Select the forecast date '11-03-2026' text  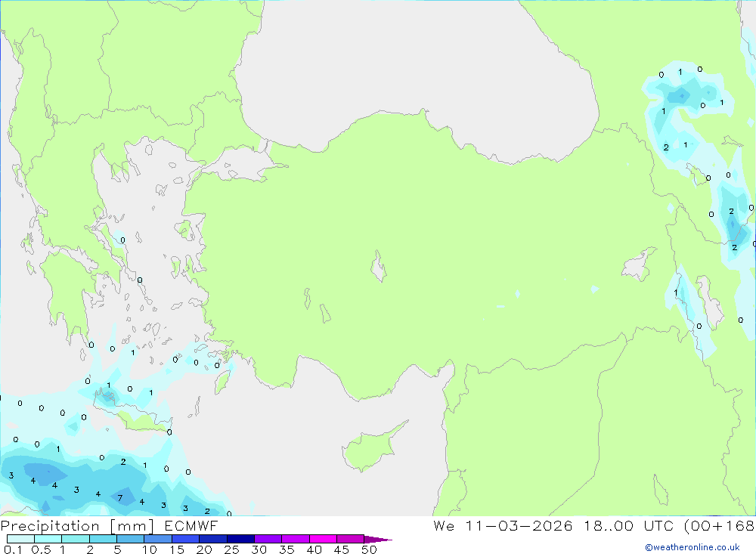[x=519, y=526]
